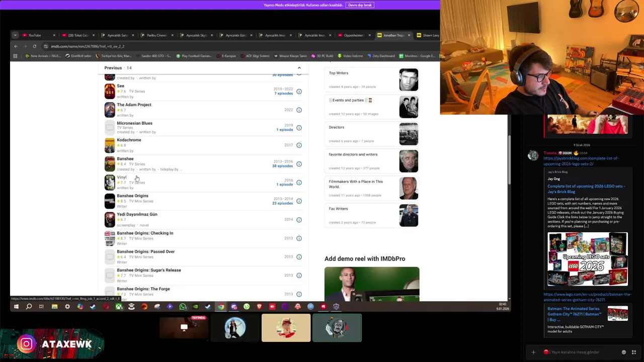This screenshot has width=644, height=362.
Task: Click the browser page vertical scrollbar
Action: [x=509, y=161]
